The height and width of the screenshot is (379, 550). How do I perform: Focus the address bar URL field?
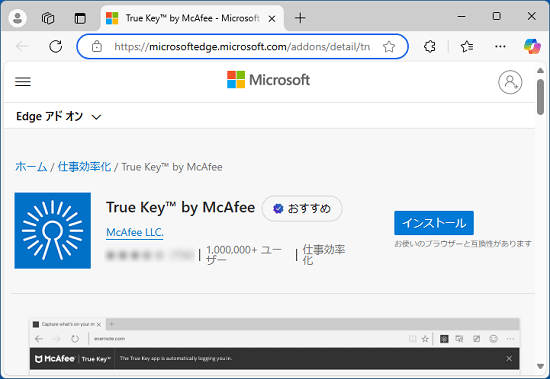pos(242,46)
